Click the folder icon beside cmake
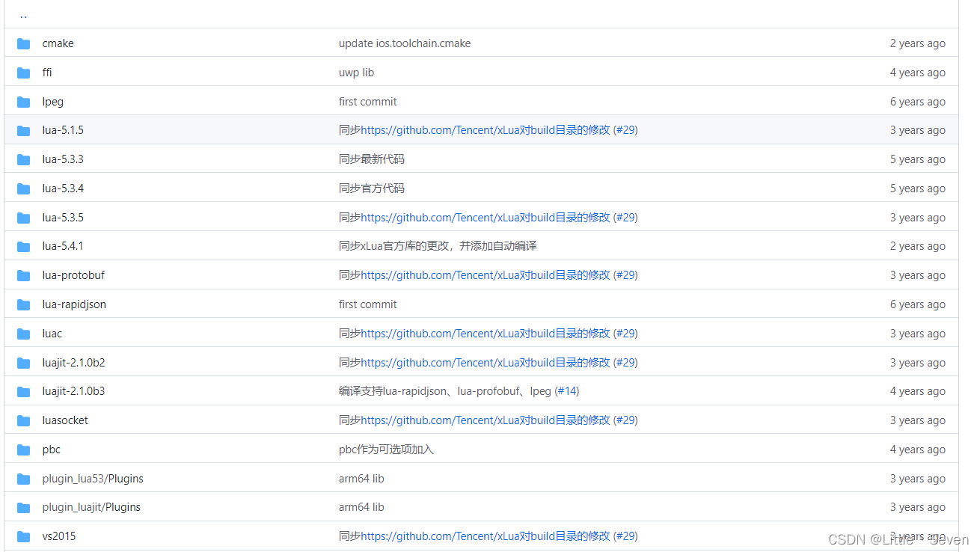 (x=23, y=43)
